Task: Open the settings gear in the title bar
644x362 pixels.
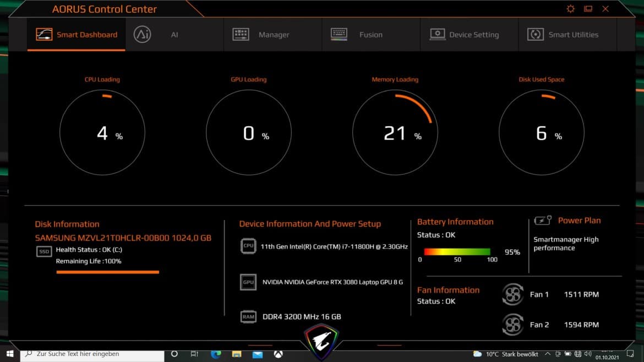Action: (x=570, y=9)
